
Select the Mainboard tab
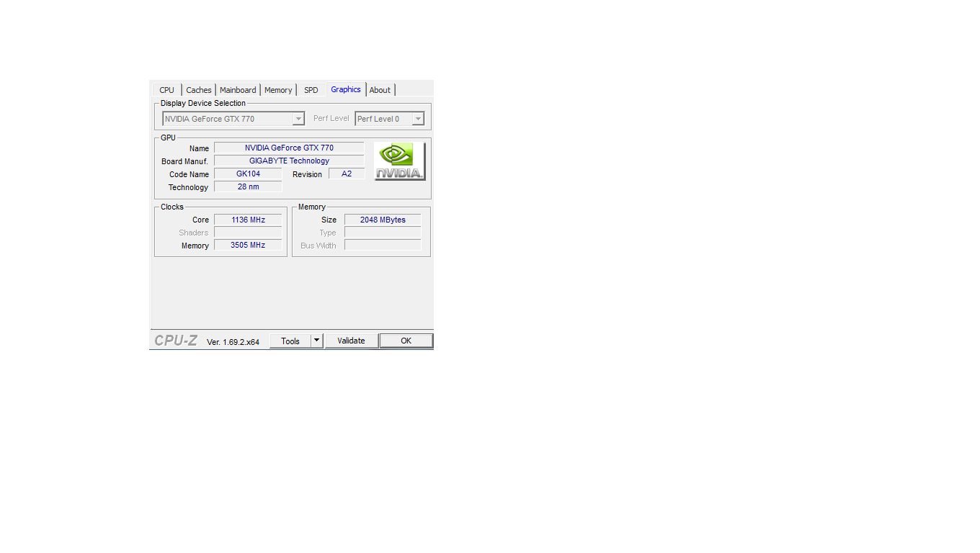[x=238, y=90]
